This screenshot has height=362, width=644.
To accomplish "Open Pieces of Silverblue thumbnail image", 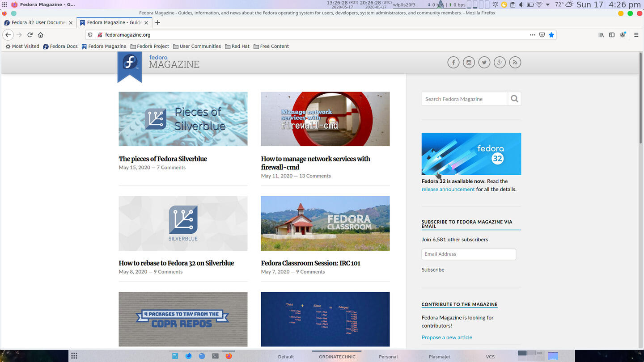I will (x=183, y=119).
